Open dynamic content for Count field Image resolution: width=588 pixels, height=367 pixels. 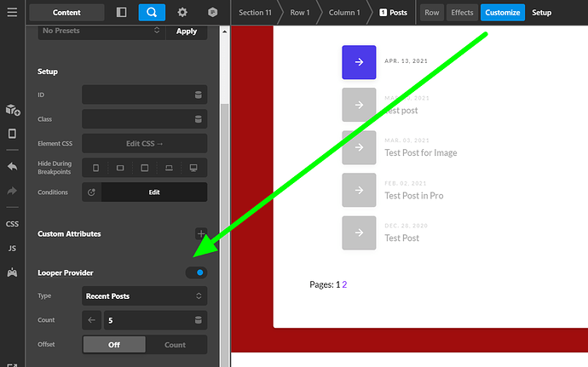point(199,320)
